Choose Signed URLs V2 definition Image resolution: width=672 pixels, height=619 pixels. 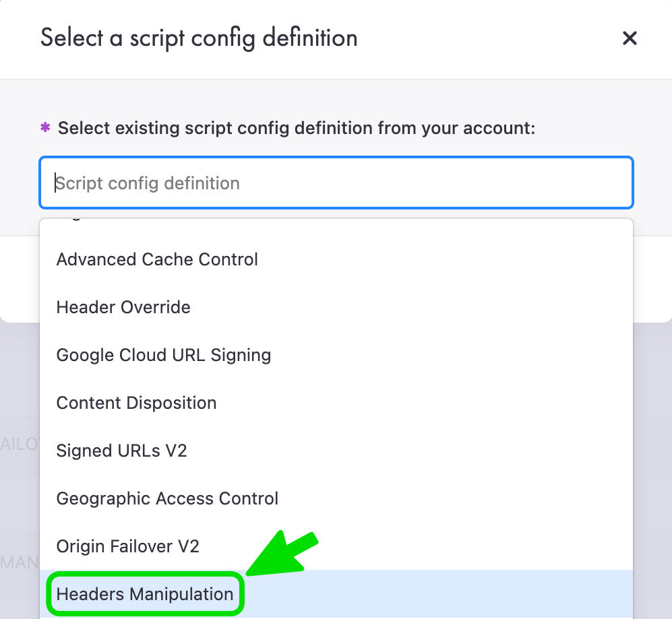pos(121,451)
